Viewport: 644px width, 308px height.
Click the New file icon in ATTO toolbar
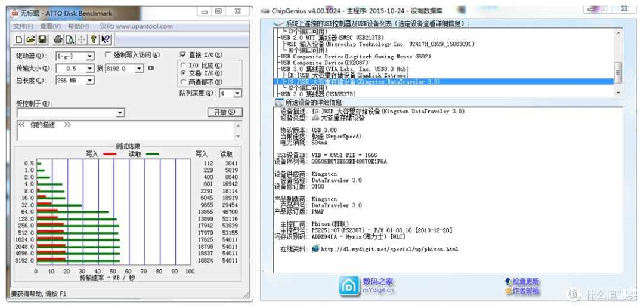[19, 39]
